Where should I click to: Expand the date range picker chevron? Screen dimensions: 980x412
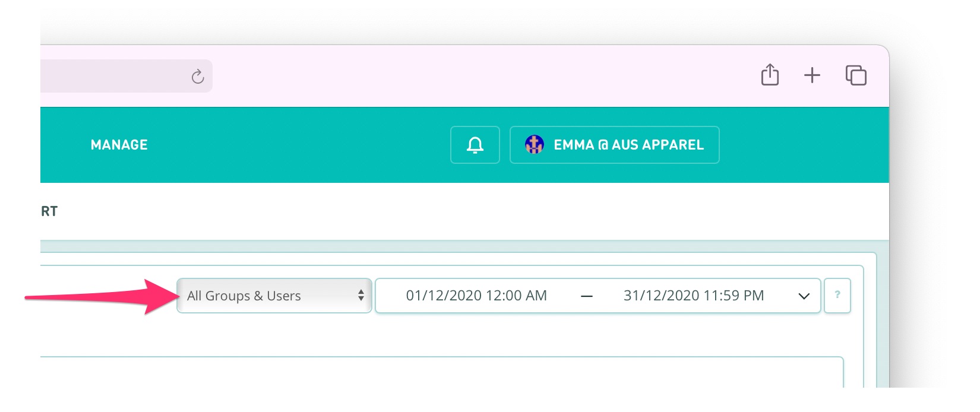point(804,296)
